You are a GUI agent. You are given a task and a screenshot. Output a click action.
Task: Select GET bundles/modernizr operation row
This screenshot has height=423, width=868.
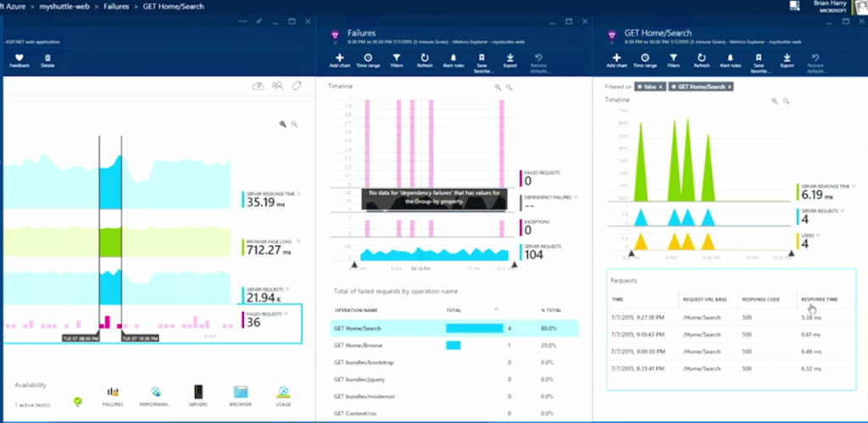click(454, 397)
